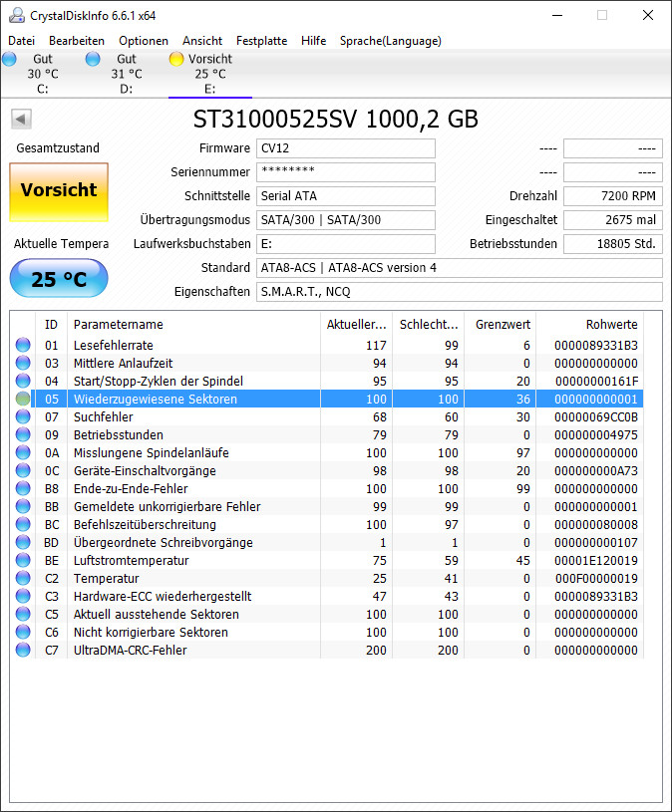
Task: Click the Schlecht... column header
Action: click(429, 325)
